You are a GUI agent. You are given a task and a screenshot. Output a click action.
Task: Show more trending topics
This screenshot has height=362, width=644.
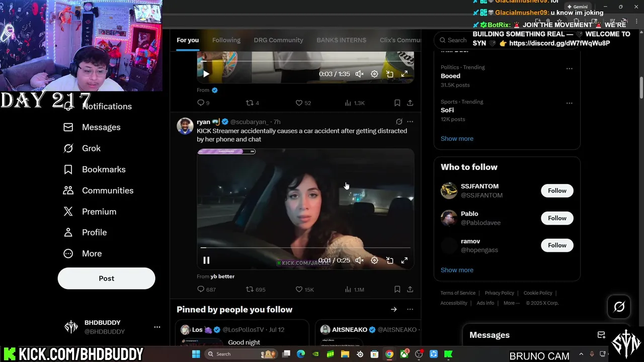pos(457,139)
